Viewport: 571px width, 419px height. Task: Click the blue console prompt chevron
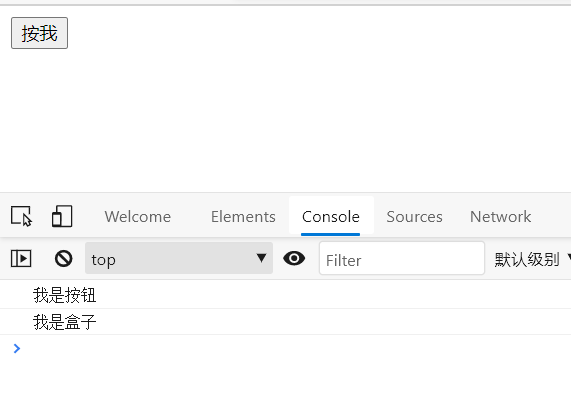tap(16, 348)
